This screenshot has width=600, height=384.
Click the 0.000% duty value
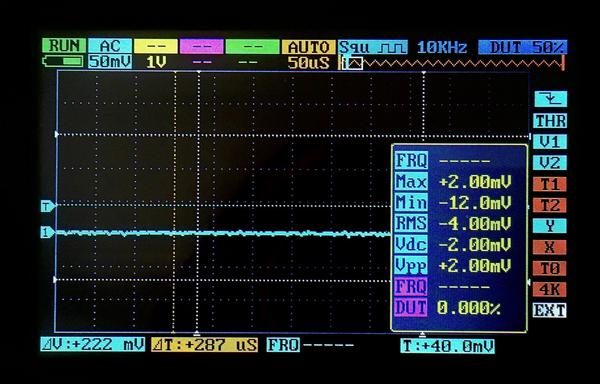(469, 308)
